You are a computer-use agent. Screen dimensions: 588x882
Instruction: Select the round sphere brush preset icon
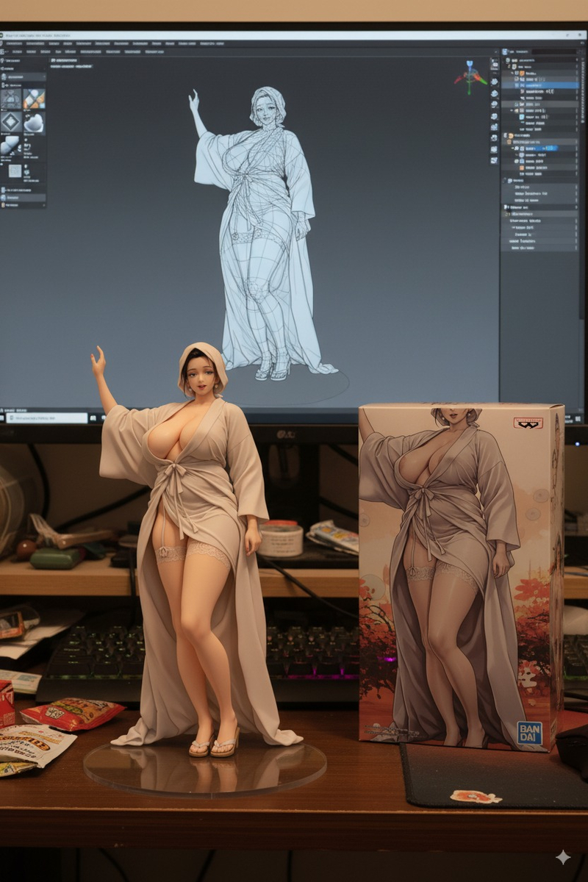click(x=33, y=123)
